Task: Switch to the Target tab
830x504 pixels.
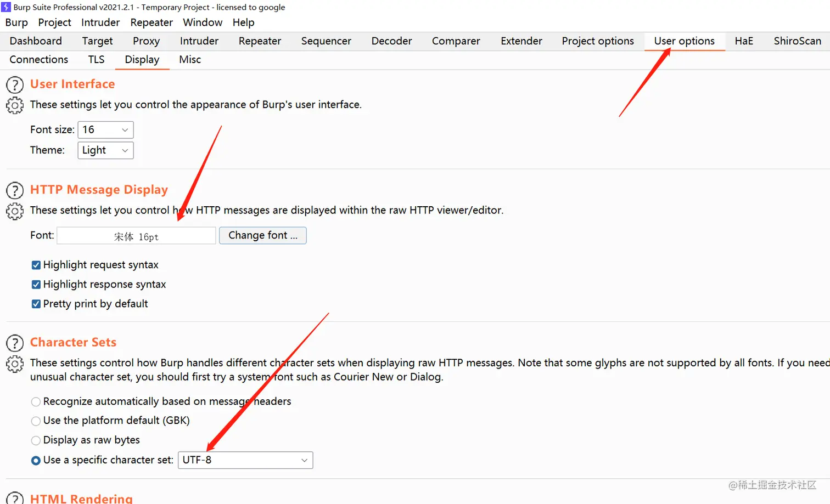Action: point(97,41)
